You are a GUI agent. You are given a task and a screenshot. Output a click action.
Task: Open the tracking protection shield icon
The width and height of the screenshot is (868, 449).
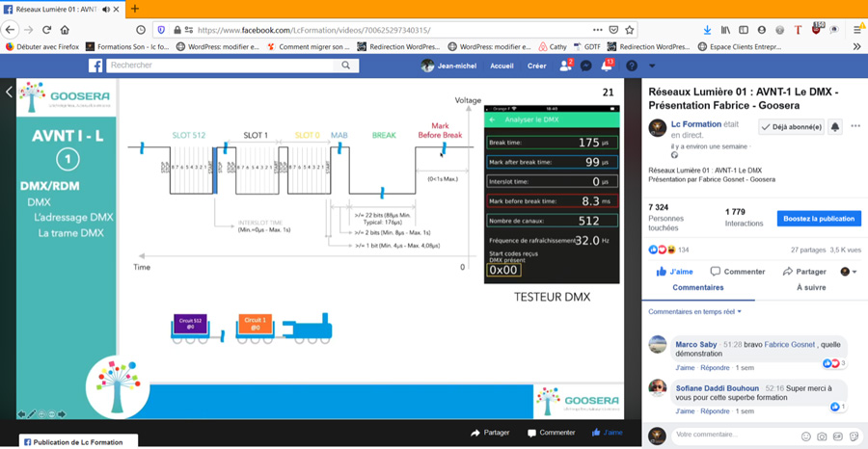[x=161, y=30]
